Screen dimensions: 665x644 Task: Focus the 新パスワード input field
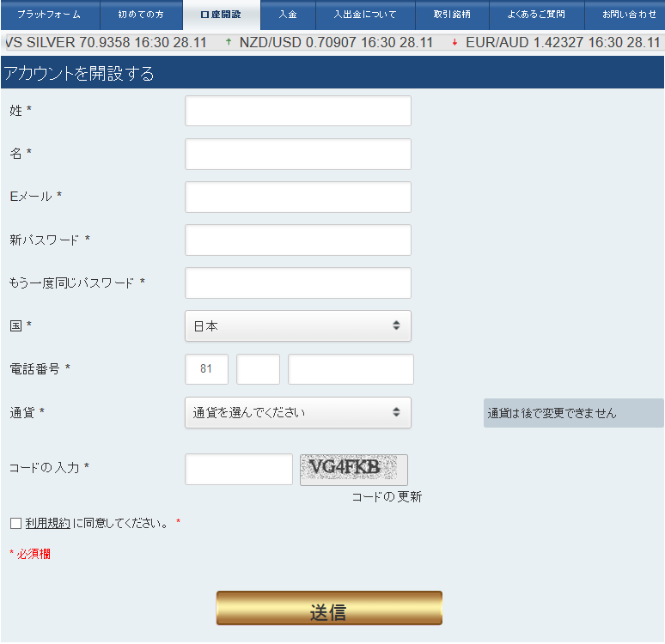298,240
